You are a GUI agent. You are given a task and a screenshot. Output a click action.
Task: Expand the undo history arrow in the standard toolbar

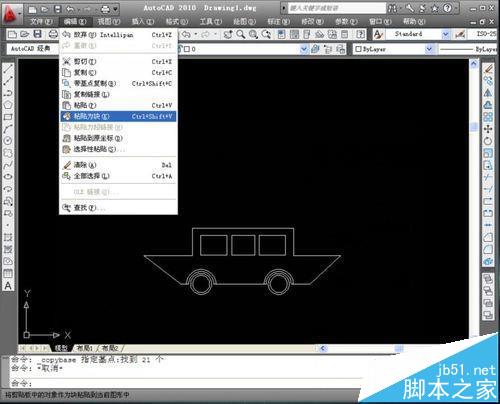(x=196, y=34)
